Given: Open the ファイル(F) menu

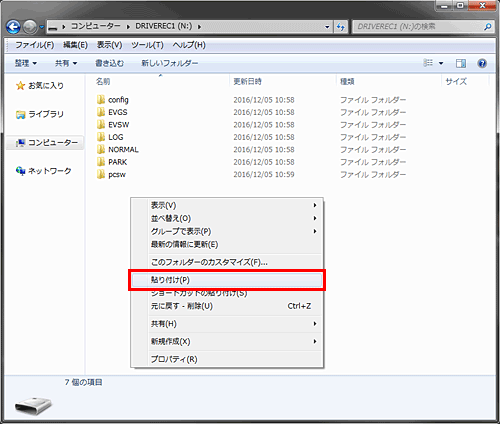Looking at the screenshot, I should pos(35,45).
